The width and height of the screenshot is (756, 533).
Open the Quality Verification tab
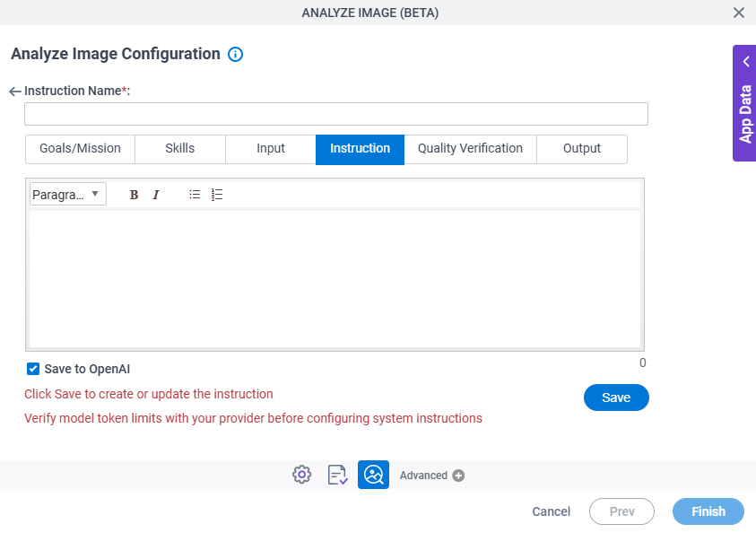coord(470,149)
